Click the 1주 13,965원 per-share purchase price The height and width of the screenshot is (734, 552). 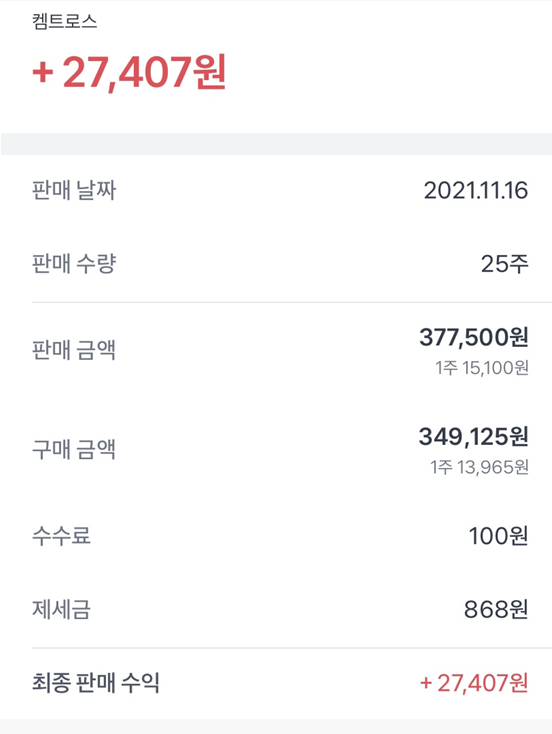[x=479, y=467]
